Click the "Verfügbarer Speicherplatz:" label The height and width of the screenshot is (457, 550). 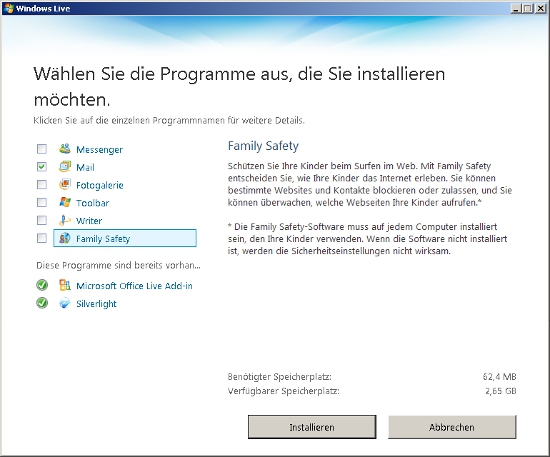point(283,391)
